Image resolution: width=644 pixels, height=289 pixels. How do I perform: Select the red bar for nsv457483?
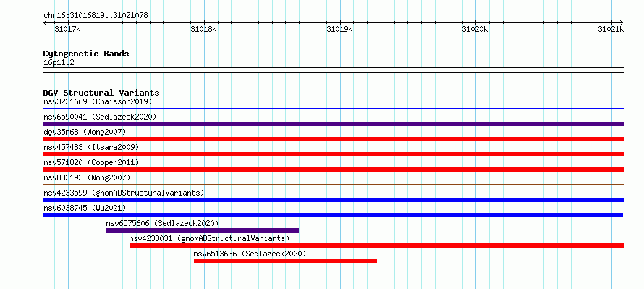(x=334, y=154)
